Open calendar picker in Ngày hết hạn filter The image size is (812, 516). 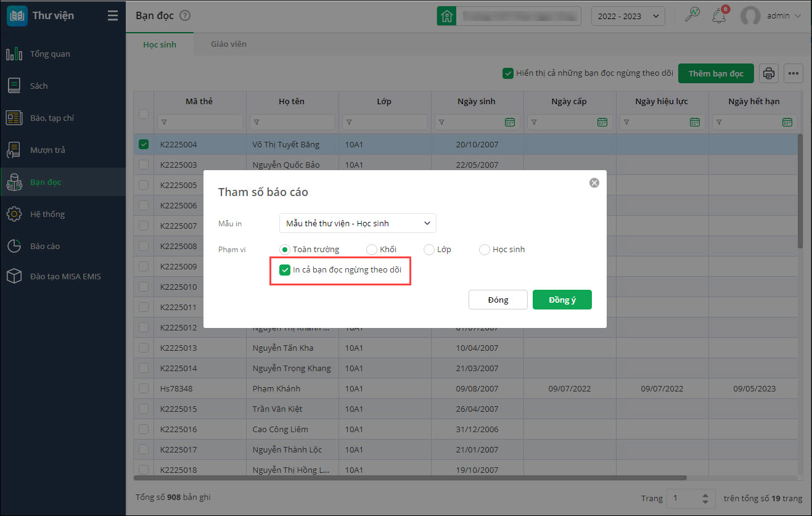pos(787,122)
